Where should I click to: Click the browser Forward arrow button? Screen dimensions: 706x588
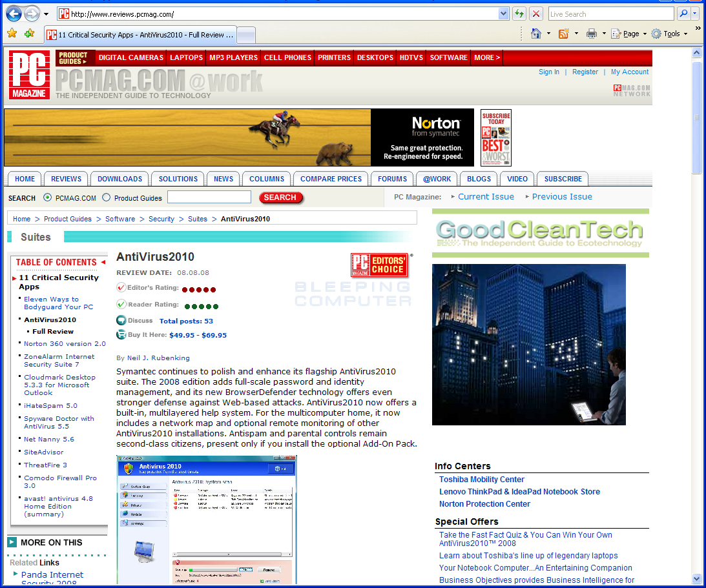point(32,14)
